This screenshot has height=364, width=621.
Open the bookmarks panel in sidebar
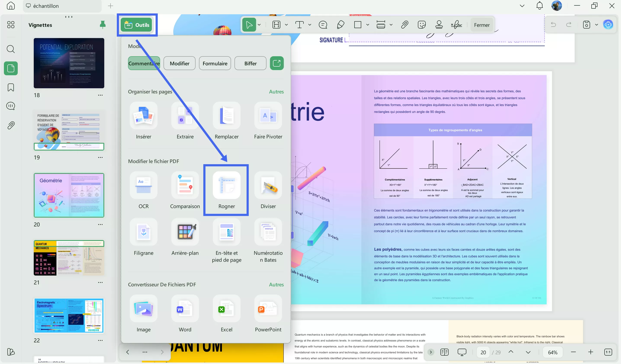tap(11, 88)
